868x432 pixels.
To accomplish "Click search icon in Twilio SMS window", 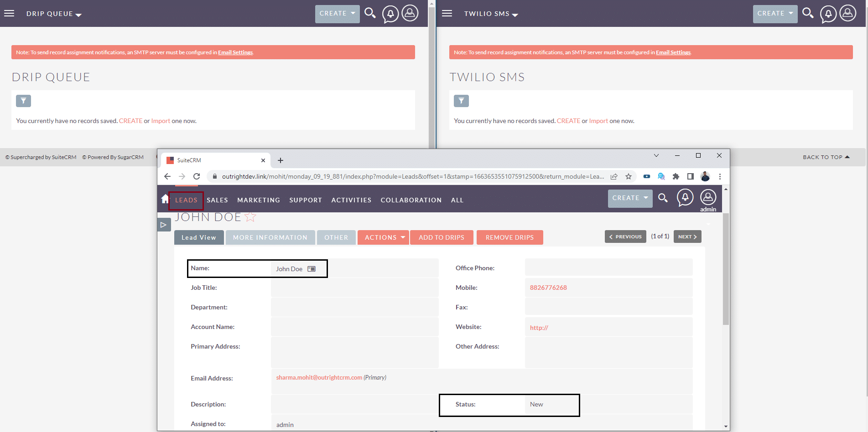I will click(x=808, y=13).
